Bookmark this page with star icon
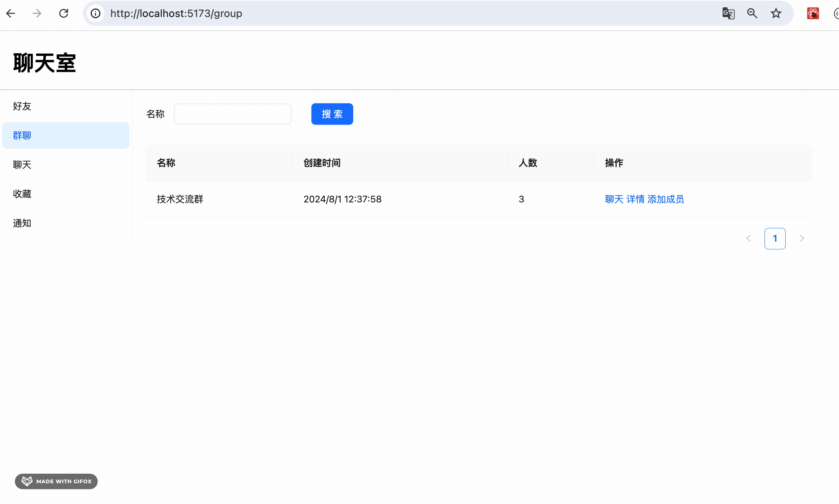 coord(776,14)
